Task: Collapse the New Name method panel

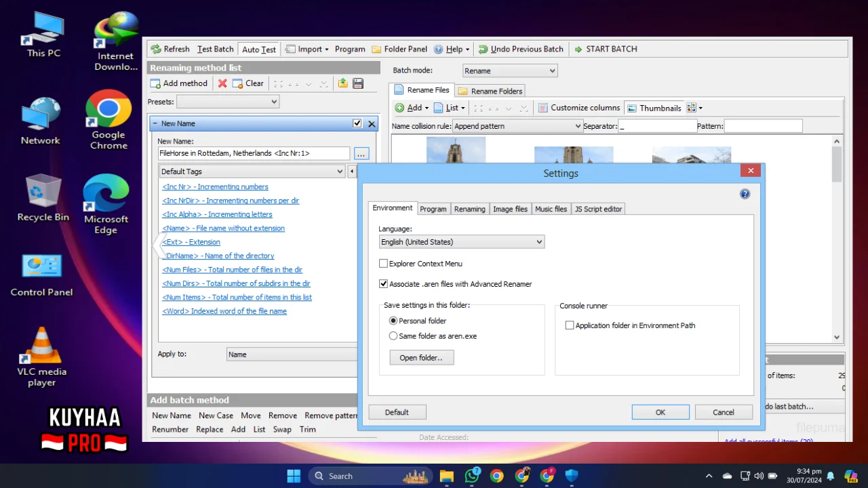Action: click(155, 123)
